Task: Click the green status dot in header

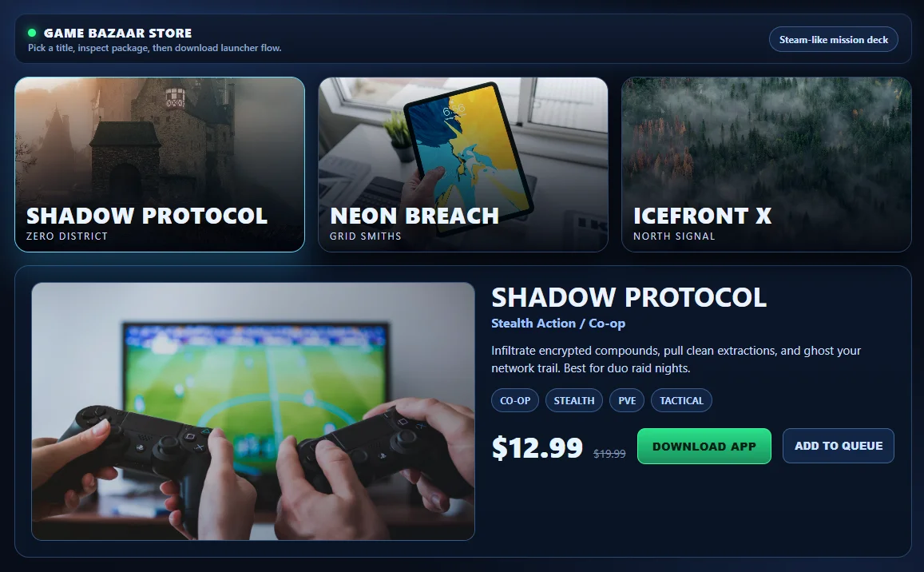Action: point(32,33)
